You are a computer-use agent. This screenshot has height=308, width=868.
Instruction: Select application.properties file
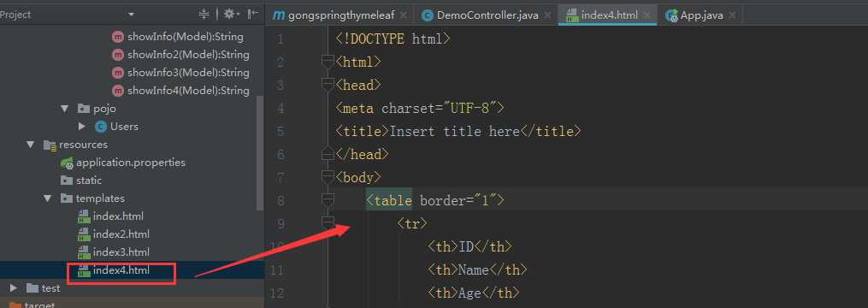coord(131,163)
